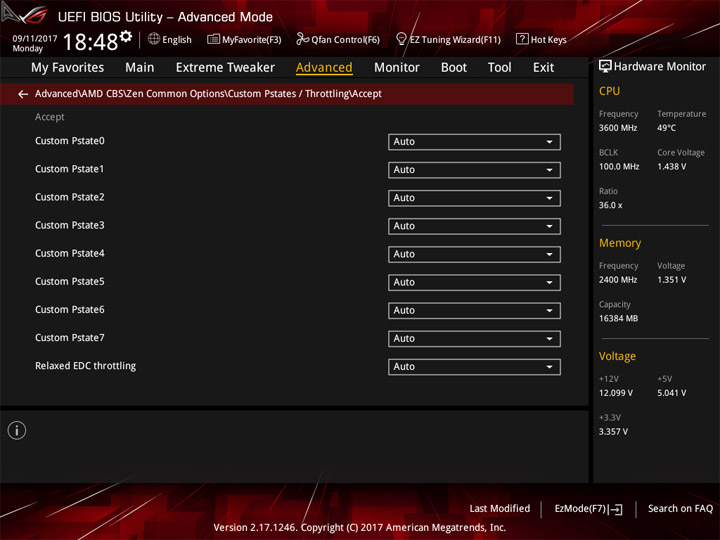Click the breadcrumb path ending in Throttling\Accept
Image resolution: width=720 pixels, height=540 pixels.
click(208, 94)
